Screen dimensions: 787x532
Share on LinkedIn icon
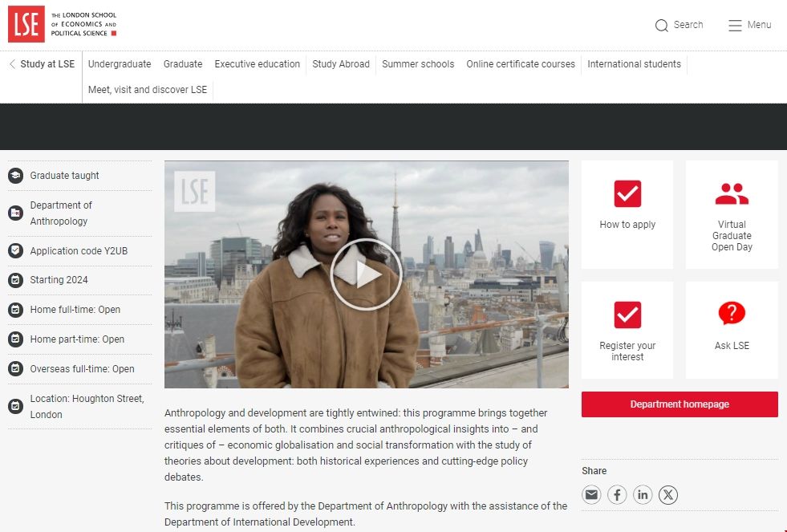(x=643, y=495)
